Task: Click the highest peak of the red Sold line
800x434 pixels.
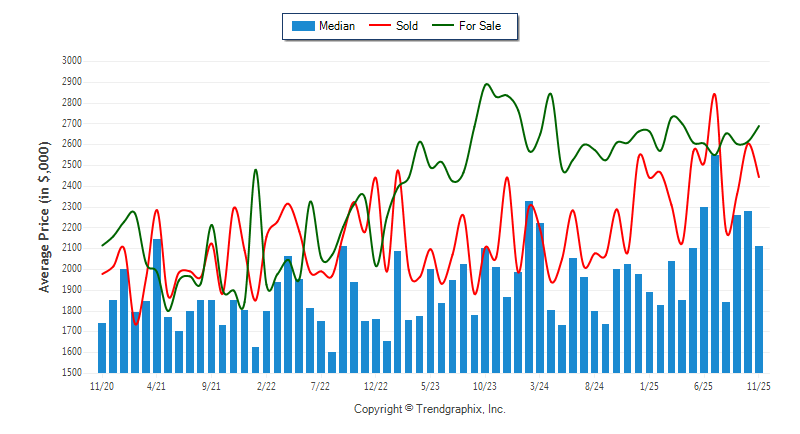Action: (x=714, y=95)
